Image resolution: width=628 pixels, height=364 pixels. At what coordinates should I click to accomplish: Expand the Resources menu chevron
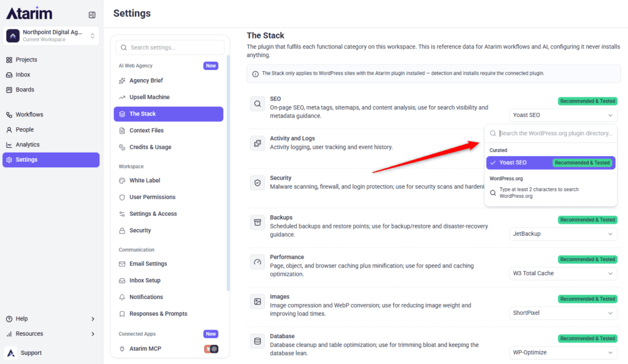pos(93,334)
